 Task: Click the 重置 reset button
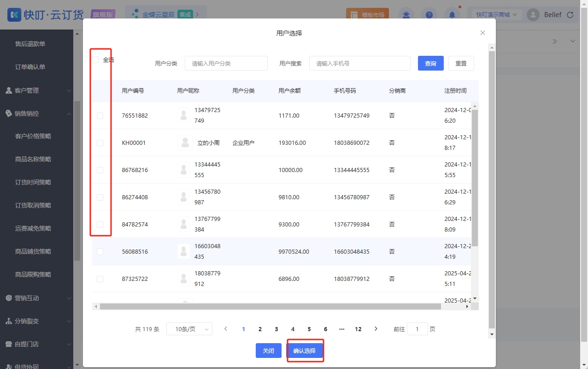tap(461, 63)
